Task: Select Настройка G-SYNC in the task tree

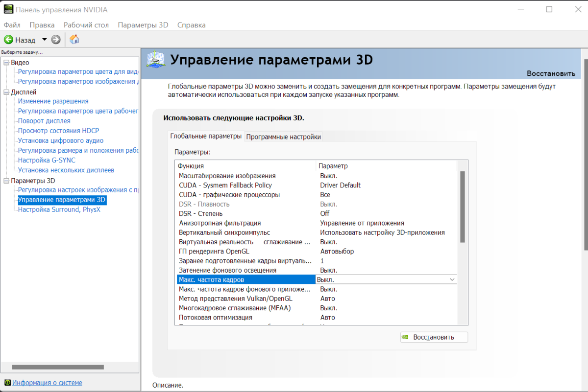Action: tap(47, 160)
